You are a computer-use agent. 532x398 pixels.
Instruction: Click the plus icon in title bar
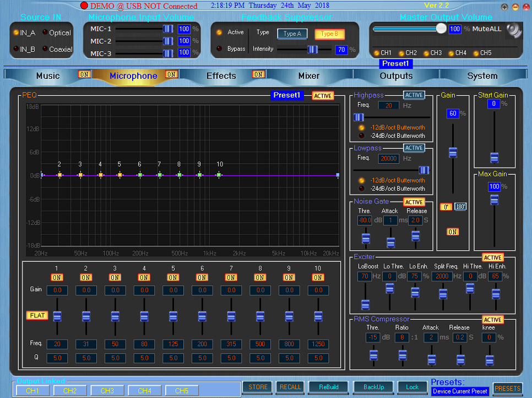(504, 7)
